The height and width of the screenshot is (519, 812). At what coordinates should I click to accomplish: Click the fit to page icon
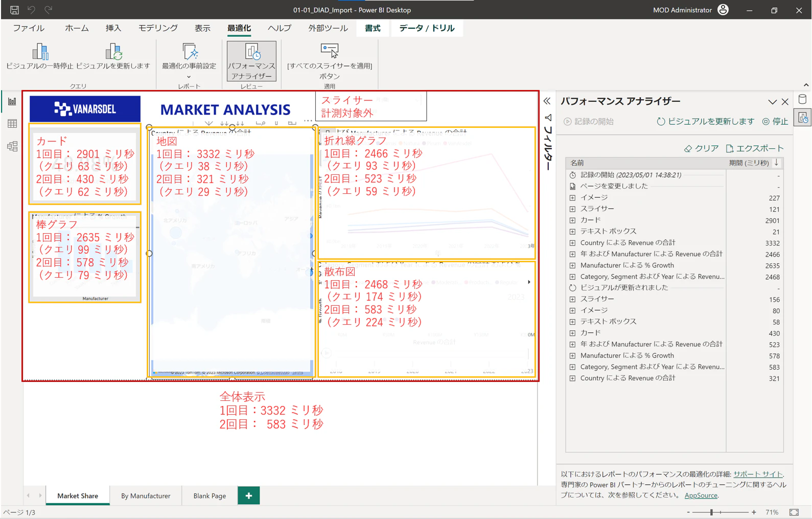point(794,512)
